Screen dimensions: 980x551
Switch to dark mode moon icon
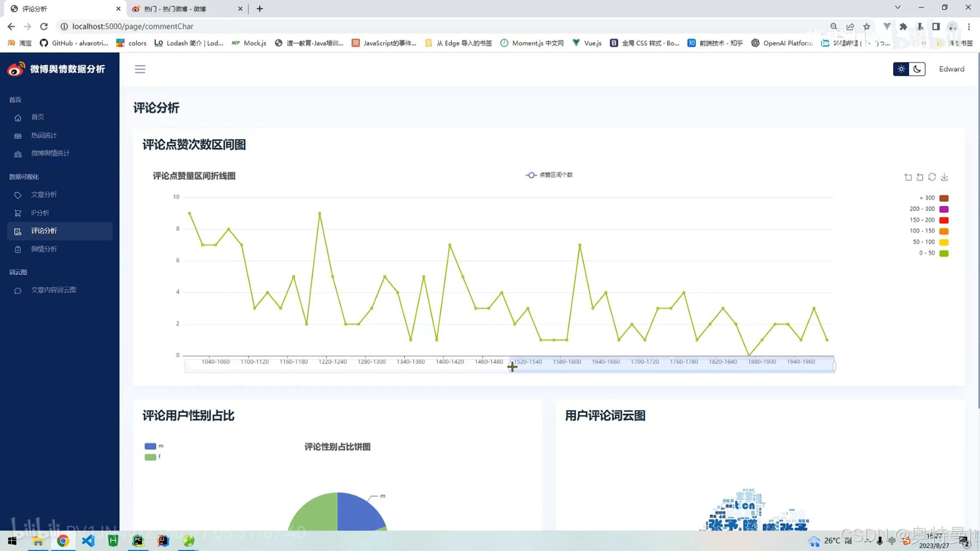coord(917,69)
